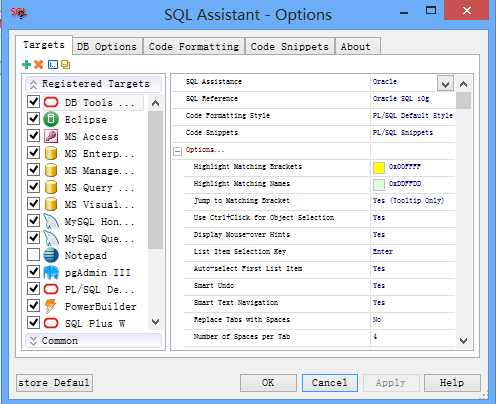
Task: Uncheck the pgAdmin III checkbox
Action: pos(33,272)
